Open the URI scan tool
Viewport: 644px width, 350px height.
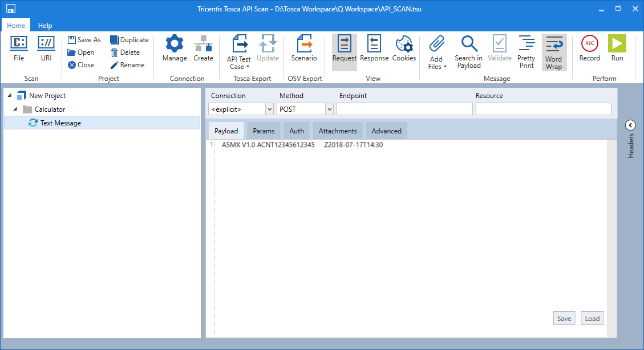(46, 48)
